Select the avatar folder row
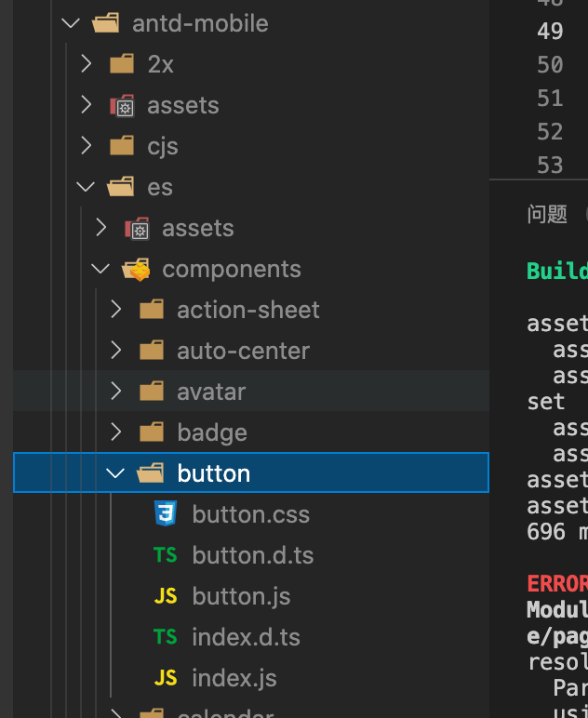 211,392
